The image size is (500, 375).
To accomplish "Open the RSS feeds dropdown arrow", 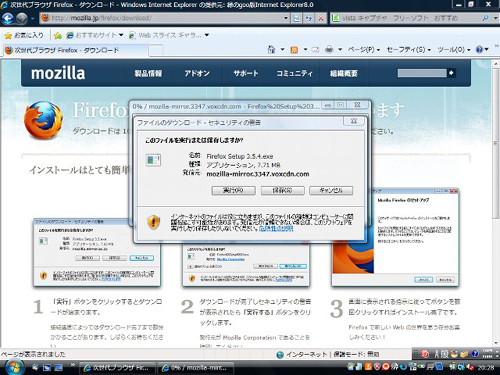I will (x=305, y=50).
